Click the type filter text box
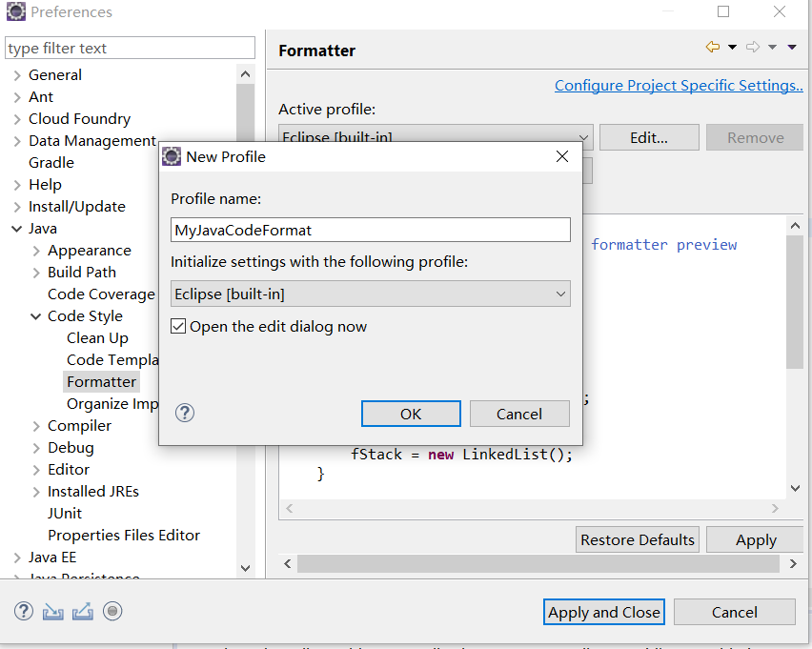Screen dimensions: 812x649 [x=130, y=49]
